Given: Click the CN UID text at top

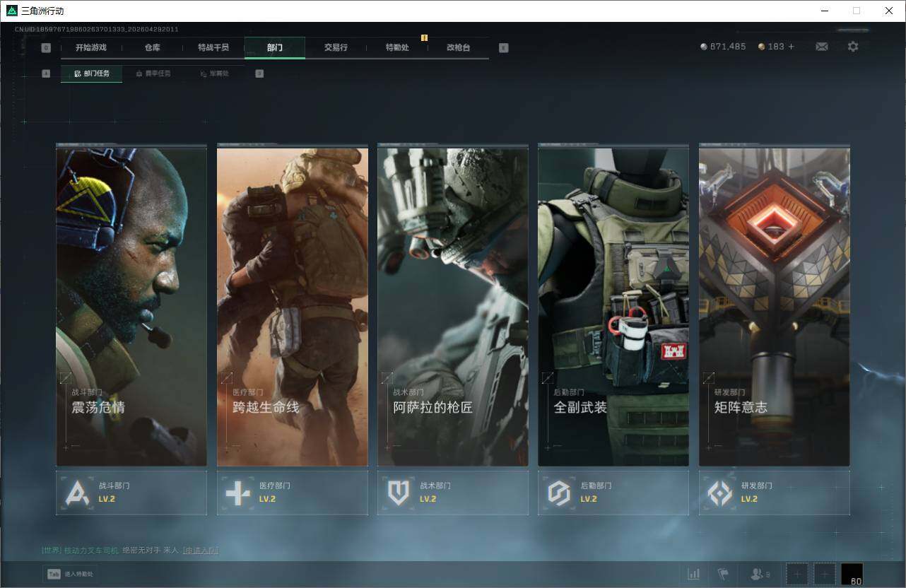Looking at the screenshot, I should pyautogui.click(x=97, y=29).
